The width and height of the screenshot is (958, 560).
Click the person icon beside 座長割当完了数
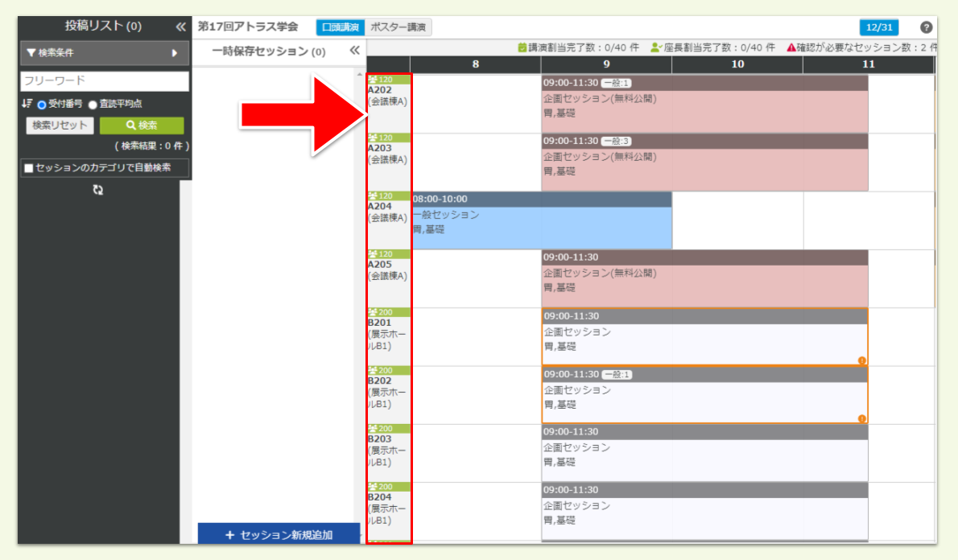pos(657,46)
